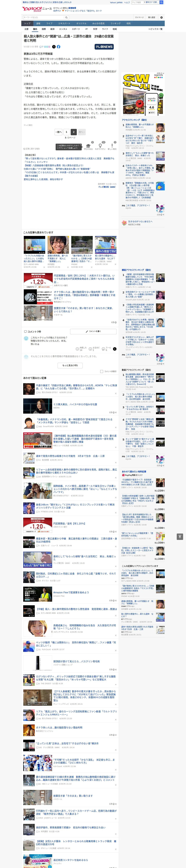Click the gear settings icon beside 購入履歴

[x=161, y=18]
